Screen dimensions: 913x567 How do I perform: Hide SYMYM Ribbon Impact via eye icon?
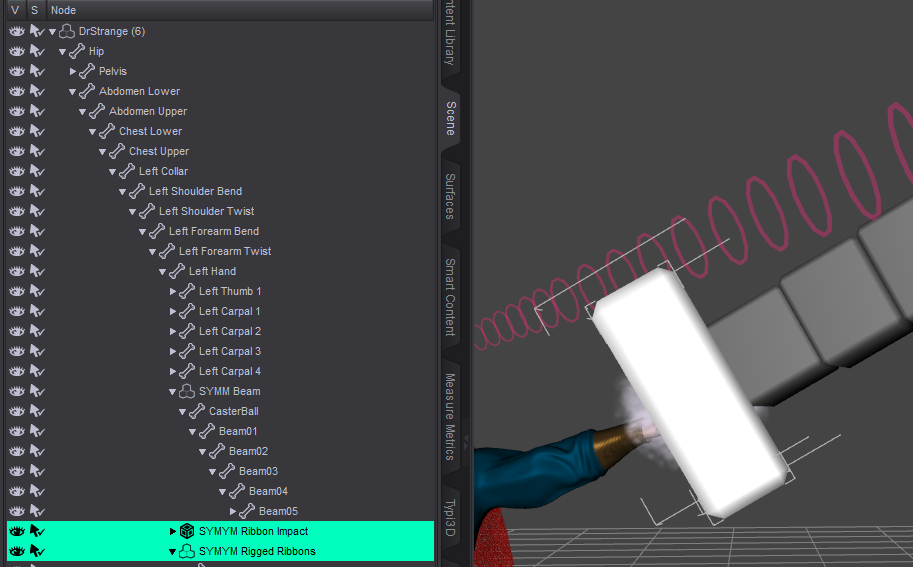coord(17,531)
